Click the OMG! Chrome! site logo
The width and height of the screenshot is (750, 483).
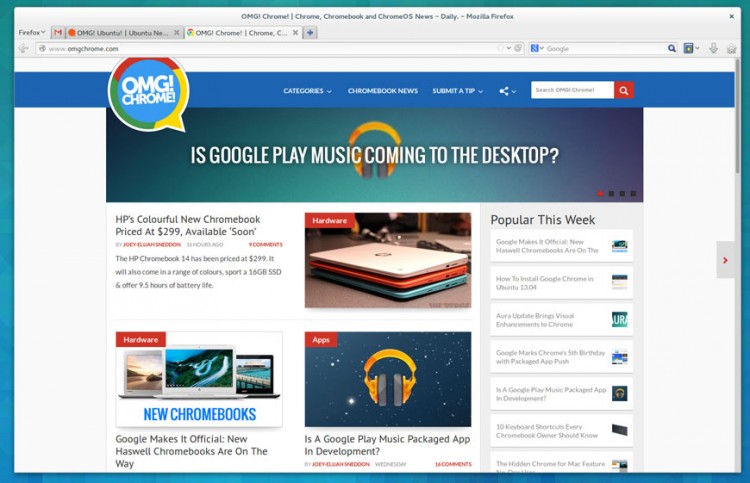(149, 93)
